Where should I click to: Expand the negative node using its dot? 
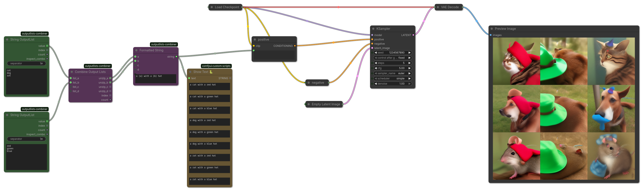[309, 83]
